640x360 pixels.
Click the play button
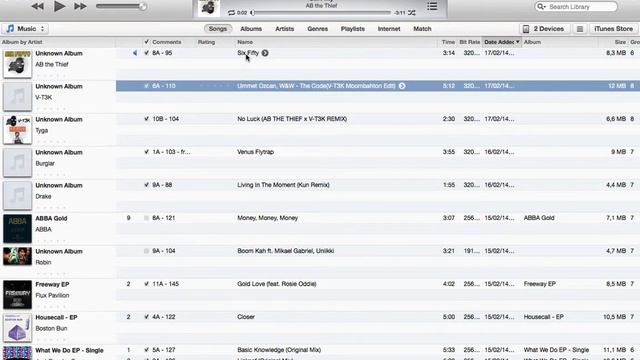point(60,6)
